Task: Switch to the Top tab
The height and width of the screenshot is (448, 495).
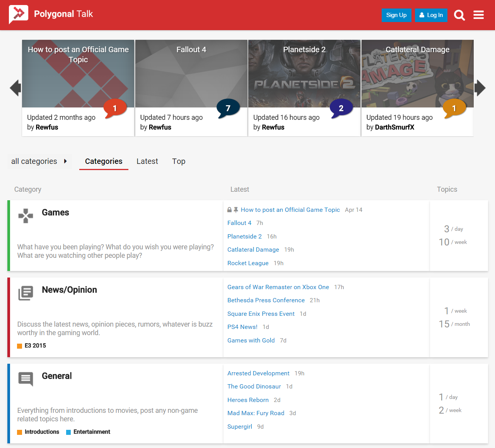Action: coord(179,161)
